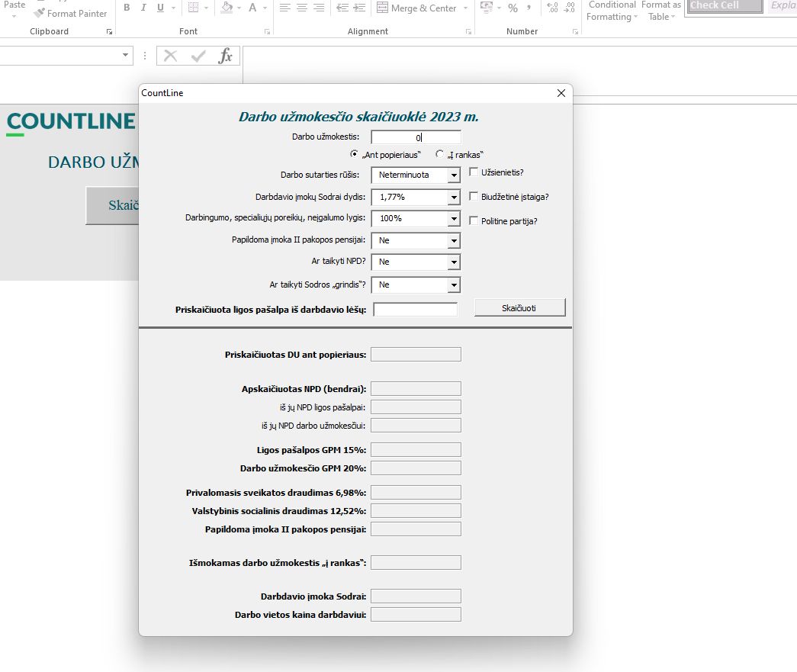
Task: Open the Conditional Formatting menu
Action: tap(612, 11)
